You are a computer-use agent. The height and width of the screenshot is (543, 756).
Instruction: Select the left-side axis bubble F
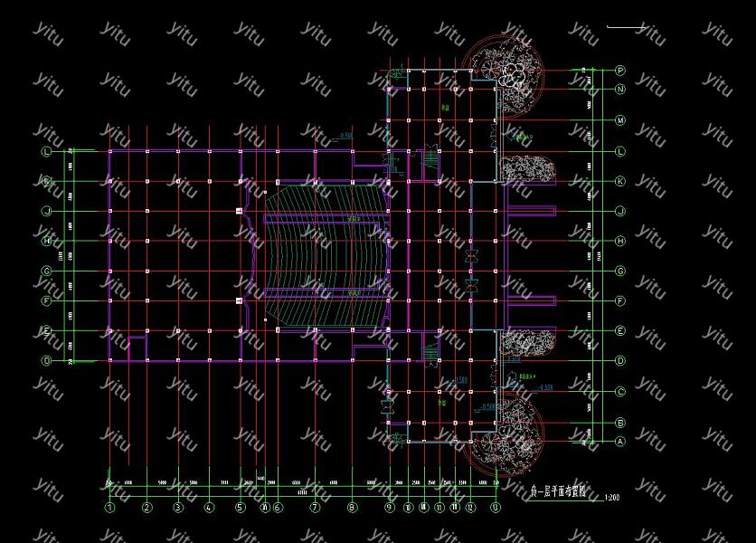(x=47, y=300)
